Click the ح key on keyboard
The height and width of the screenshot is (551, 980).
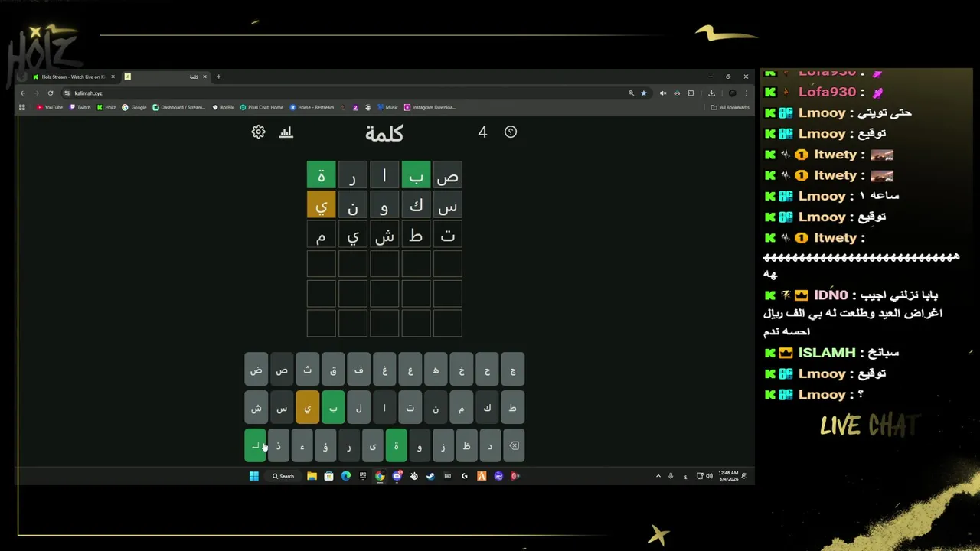487,370
